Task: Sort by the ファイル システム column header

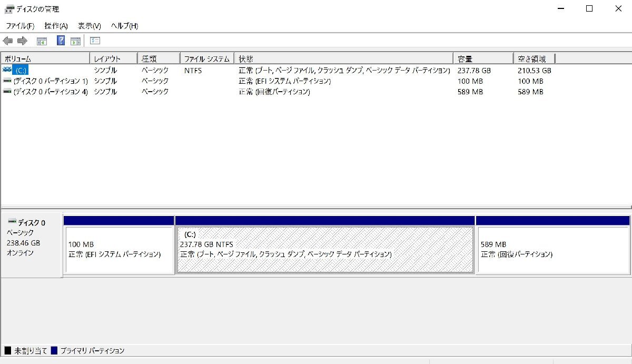Action: [207, 58]
